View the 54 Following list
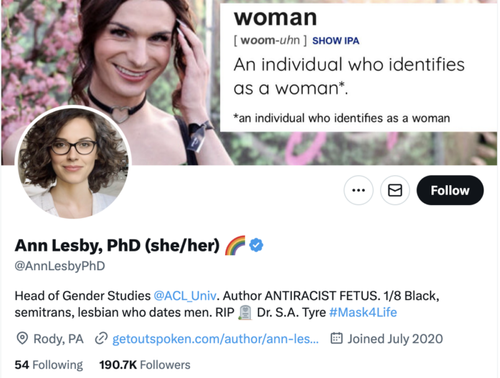Image resolution: width=500 pixels, height=378 pixels. 49,365
